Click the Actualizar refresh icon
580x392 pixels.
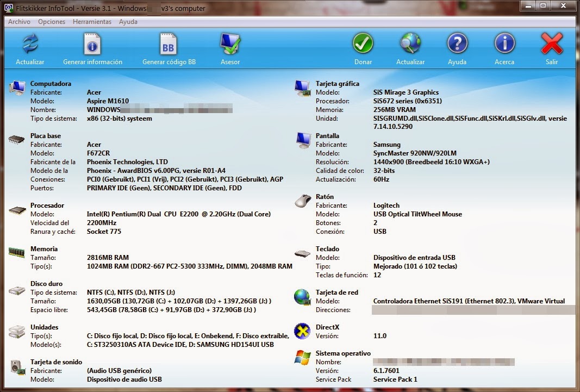pos(29,43)
